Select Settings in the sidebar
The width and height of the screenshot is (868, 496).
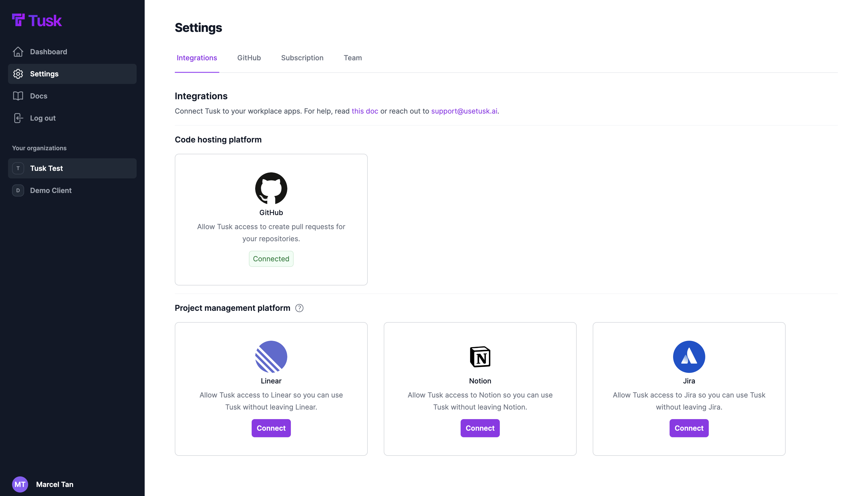click(x=72, y=74)
